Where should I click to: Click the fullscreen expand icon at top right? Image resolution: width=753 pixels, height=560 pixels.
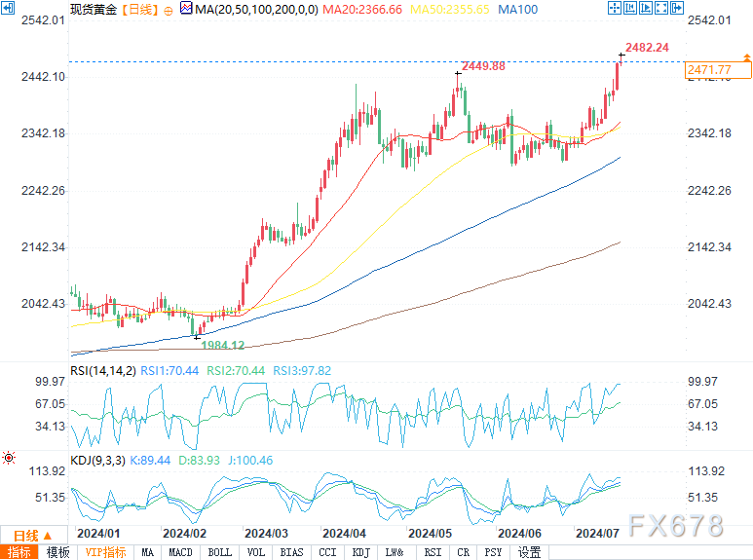(x=661, y=8)
